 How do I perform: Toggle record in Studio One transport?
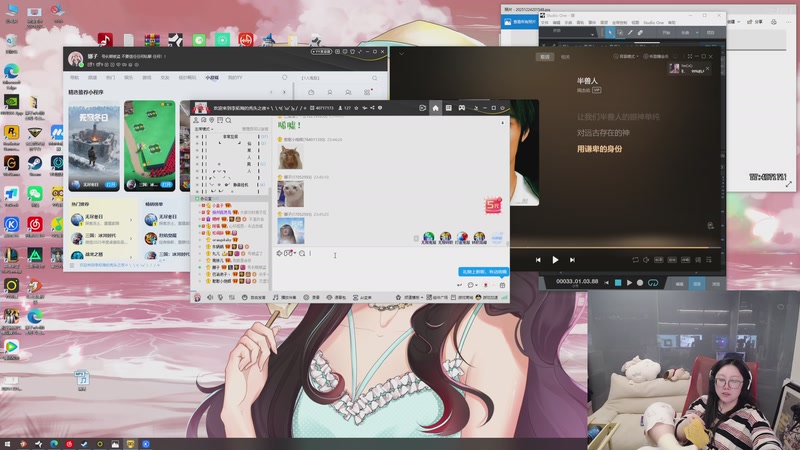click(640, 283)
